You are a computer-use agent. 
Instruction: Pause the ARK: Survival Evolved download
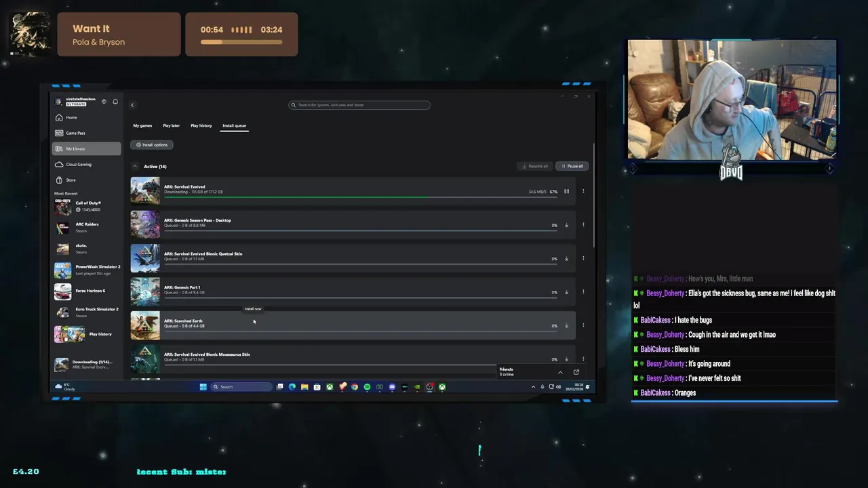[x=566, y=192]
